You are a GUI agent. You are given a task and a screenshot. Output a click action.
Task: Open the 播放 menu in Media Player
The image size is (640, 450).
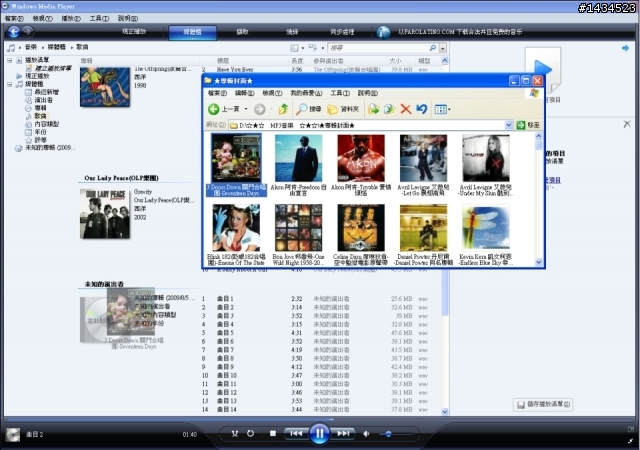(71, 18)
